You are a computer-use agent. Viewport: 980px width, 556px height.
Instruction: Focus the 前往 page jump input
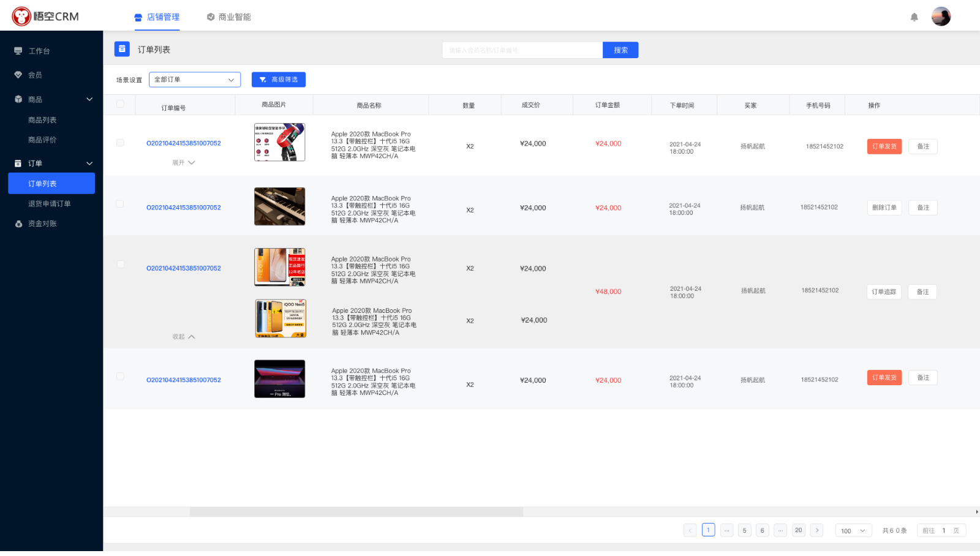click(944, 531)
